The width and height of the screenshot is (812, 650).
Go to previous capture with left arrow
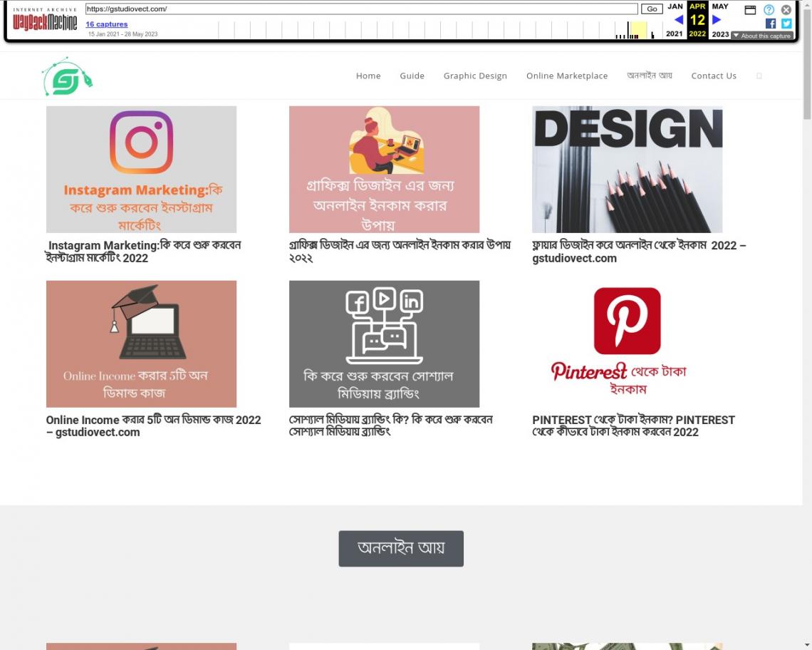tap(678, 20)
